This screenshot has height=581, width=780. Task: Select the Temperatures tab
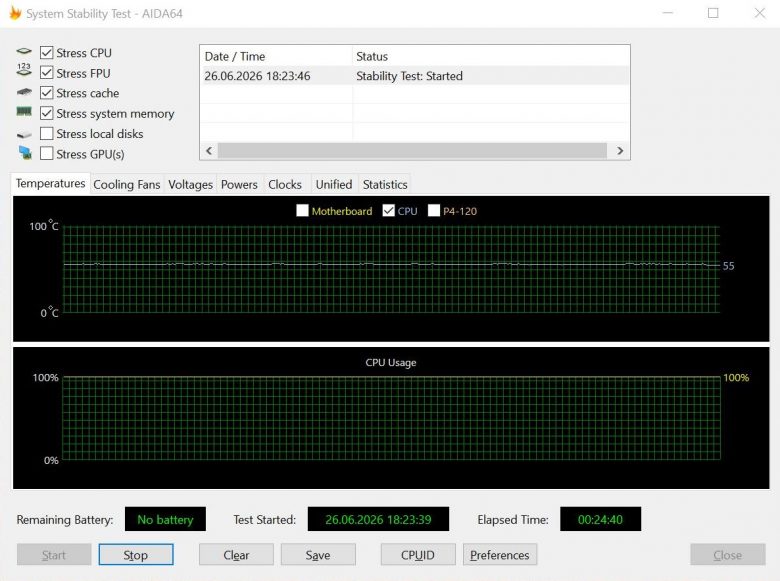pos(50,184)
